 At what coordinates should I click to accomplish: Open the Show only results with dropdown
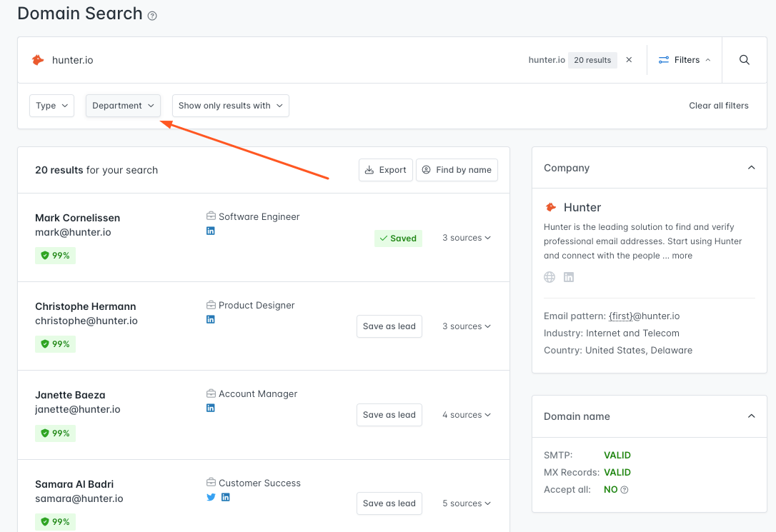tap(231, 106)
